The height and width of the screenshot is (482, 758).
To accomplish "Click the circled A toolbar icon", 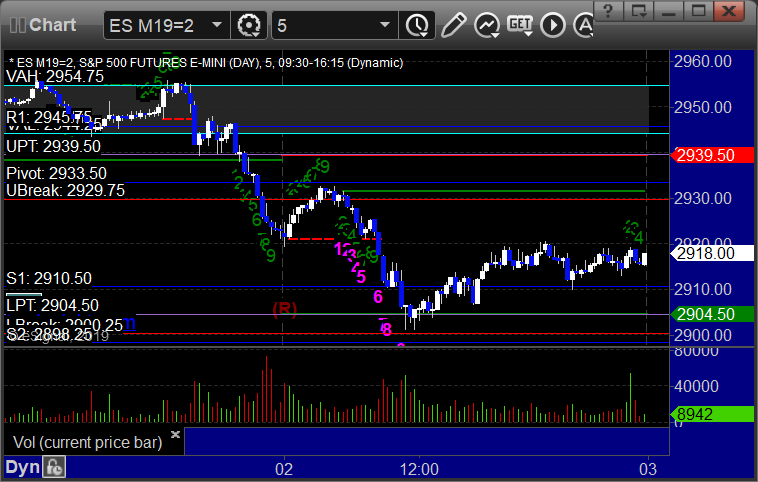I will click(583, 25).
